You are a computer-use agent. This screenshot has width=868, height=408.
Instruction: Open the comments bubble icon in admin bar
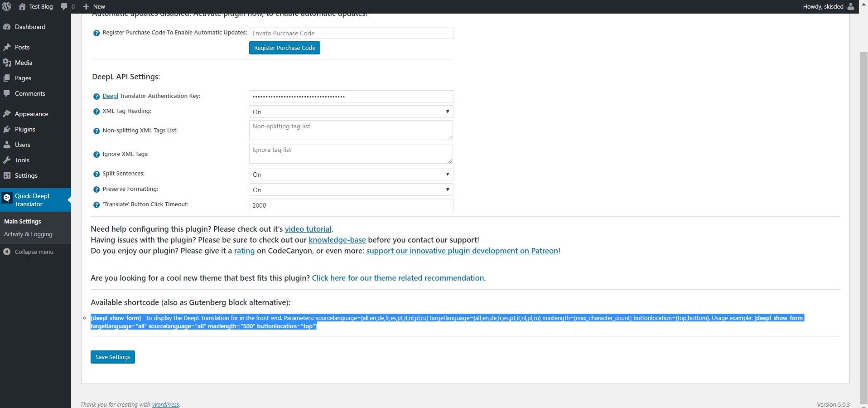tap(64, 6)
